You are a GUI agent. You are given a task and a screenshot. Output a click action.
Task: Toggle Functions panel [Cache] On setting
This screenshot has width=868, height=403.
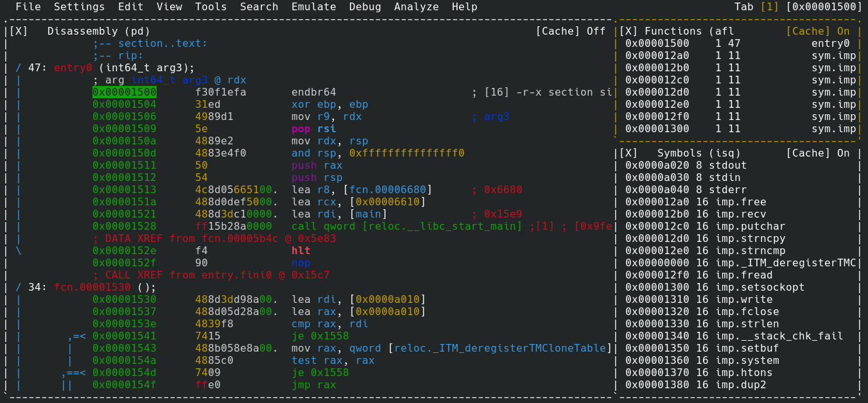pyautogui.click(x=817, y=31)
